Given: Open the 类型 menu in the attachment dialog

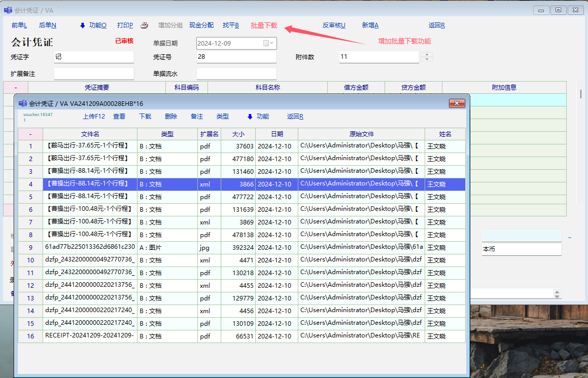Looking at the screenshot, I should click(222, 117).
